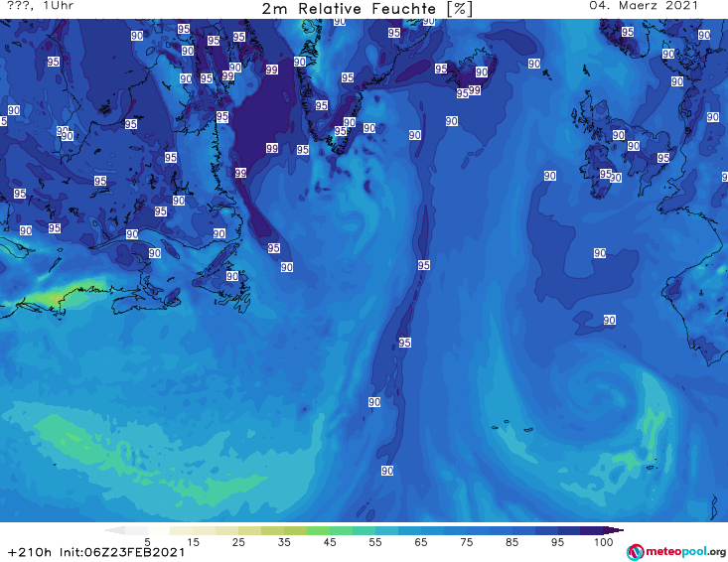
Task: Pick the dark purple legend swatch above 100
Action: coord(592,530)
